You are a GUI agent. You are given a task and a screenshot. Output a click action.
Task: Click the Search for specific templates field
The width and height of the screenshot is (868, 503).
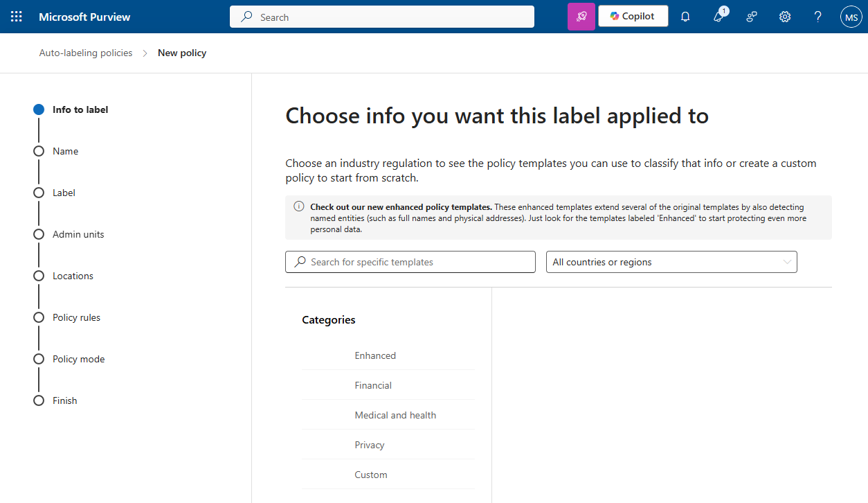click(410, 262)
